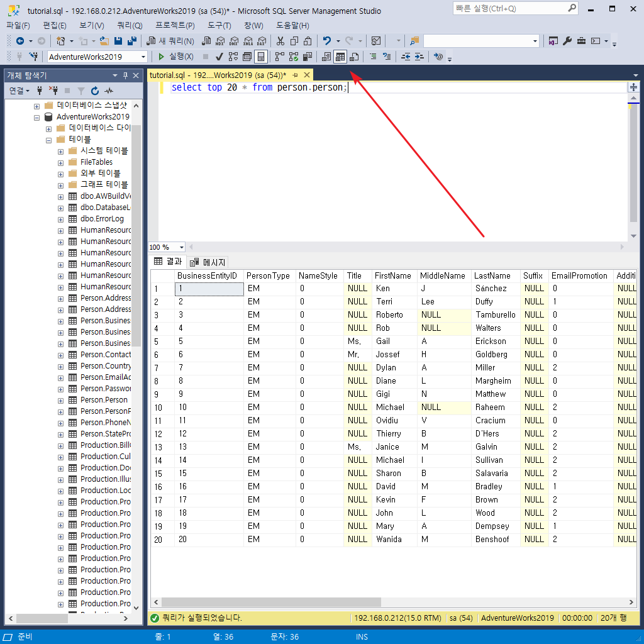
Task: Open the find combo box dropdown arrow
Action: (x=535, y=41)
